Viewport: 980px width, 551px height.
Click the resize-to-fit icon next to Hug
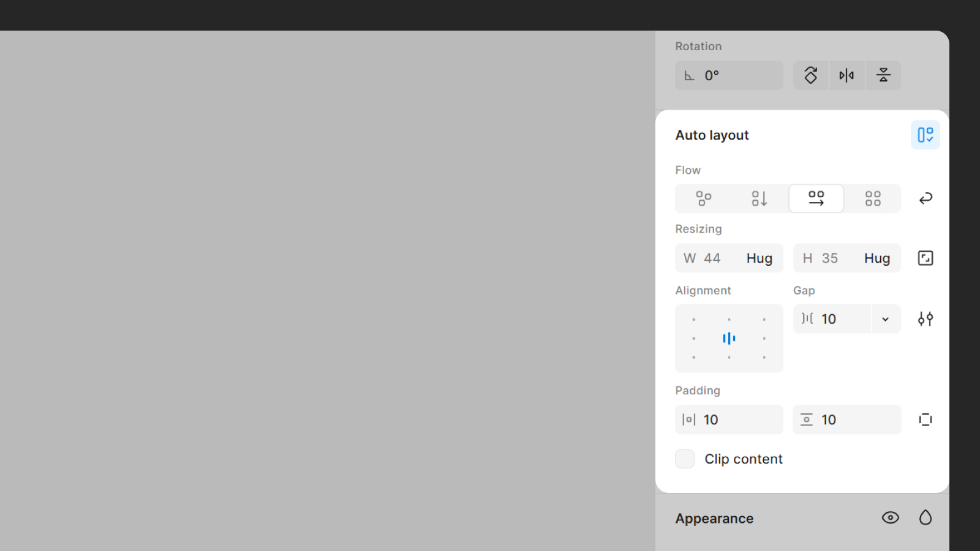[925, 258]
